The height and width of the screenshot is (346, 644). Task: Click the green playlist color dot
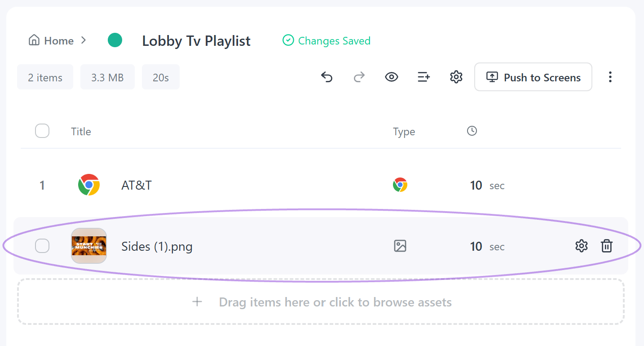coord(115,40)
